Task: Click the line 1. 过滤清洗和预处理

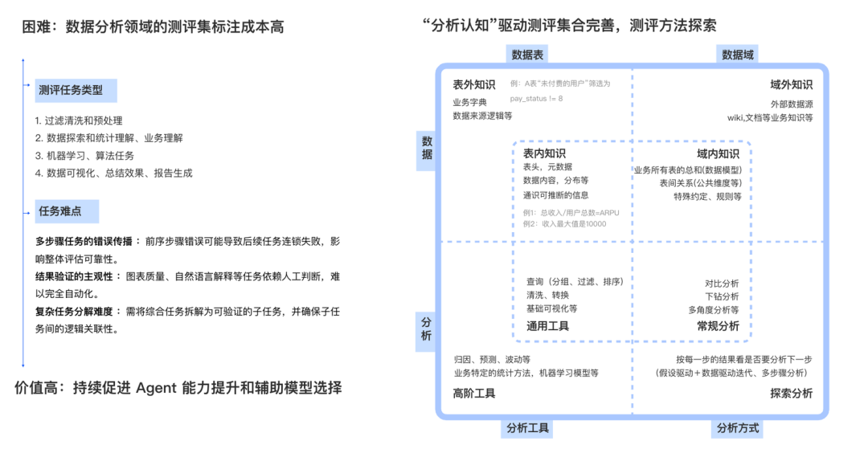Action: tap(79, 120)
